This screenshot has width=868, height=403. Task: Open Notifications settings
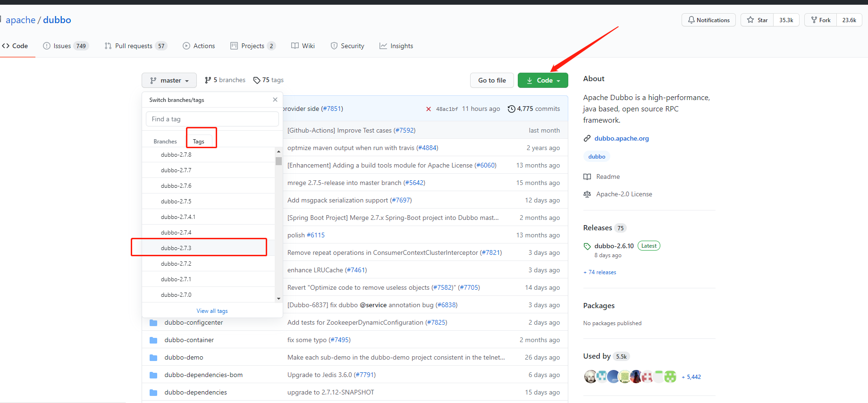[x=708, y=20]
